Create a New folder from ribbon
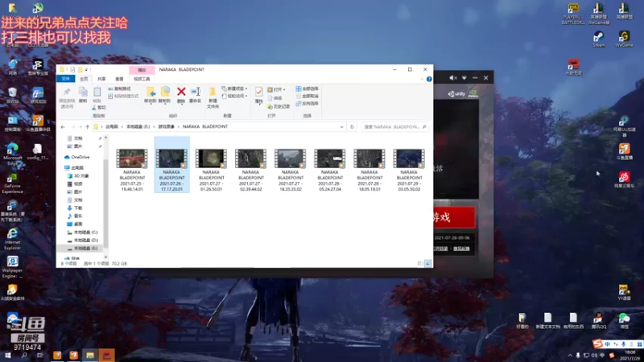The image size is (644, 362). [x=213, y=97]
